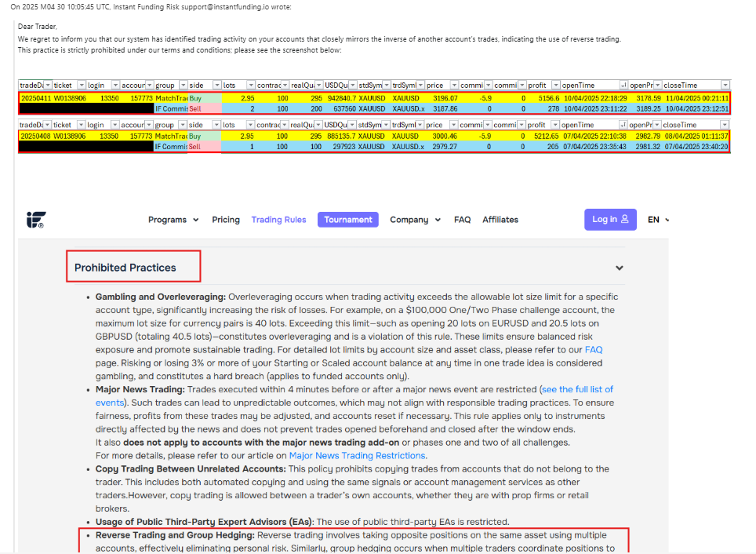
Task: Click the 'Dear Trader,' greeting line
Action: pos(37,27)
